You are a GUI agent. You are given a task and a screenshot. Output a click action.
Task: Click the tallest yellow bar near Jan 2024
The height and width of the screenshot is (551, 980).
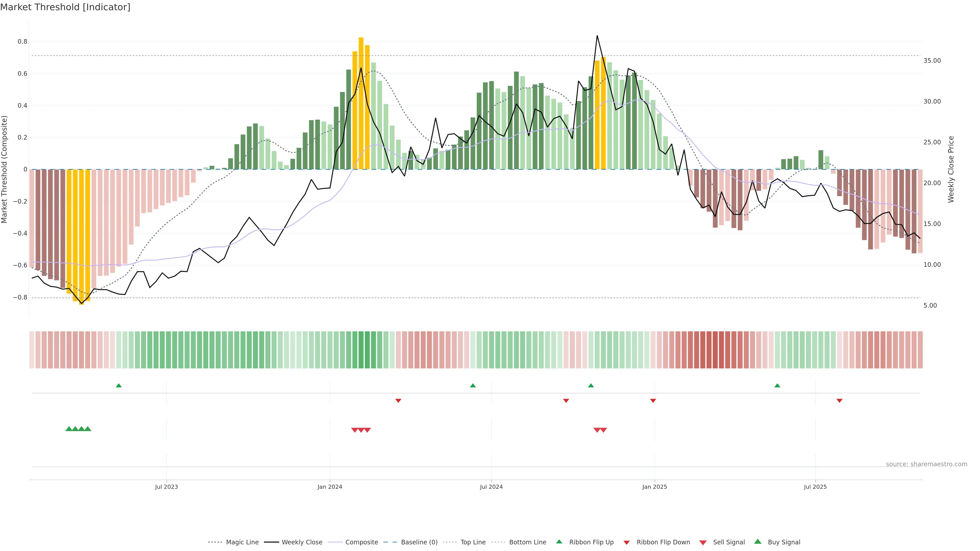click(x=361, y=103)
